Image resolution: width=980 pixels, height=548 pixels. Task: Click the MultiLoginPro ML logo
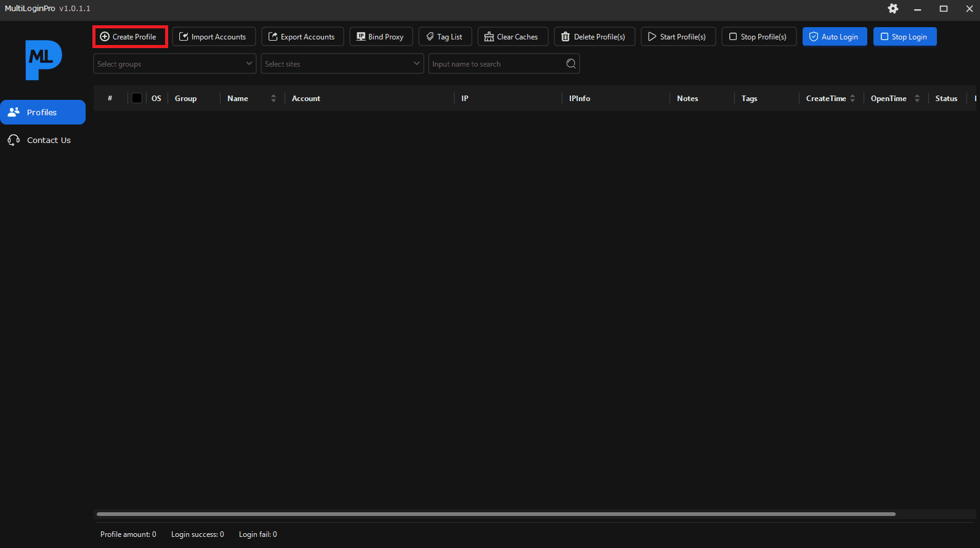pyautogui.click(x=43, y=60)
